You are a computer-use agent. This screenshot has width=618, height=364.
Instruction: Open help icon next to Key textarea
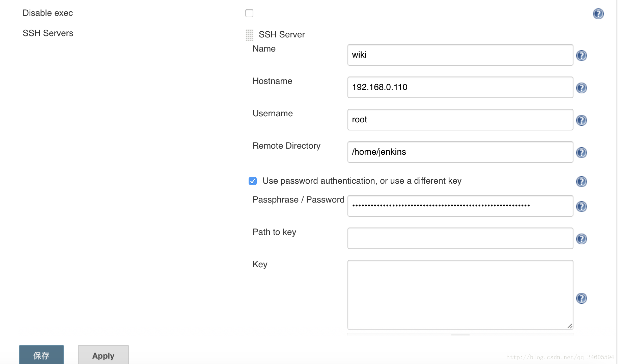pos(581,298)
